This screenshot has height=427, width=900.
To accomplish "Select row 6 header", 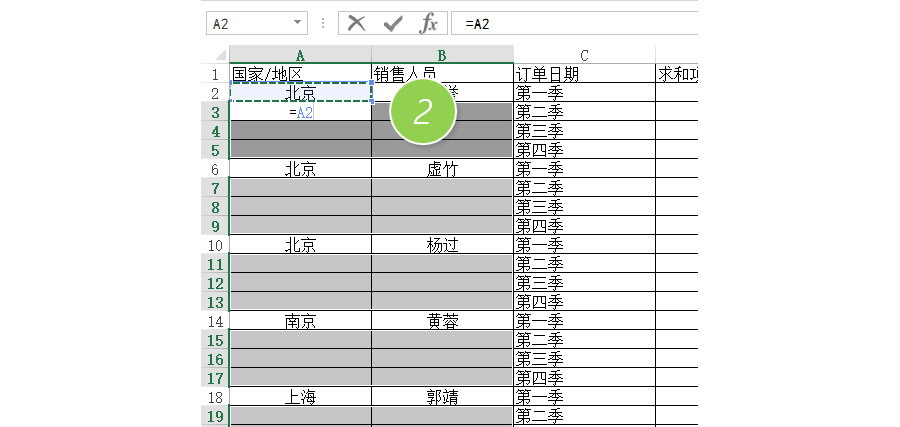I will click(x=215, y=169).
